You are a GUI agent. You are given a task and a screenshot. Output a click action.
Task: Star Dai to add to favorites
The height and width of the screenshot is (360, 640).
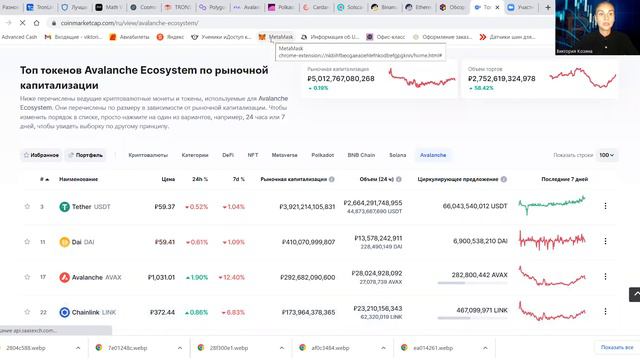(x=27, y=242)
